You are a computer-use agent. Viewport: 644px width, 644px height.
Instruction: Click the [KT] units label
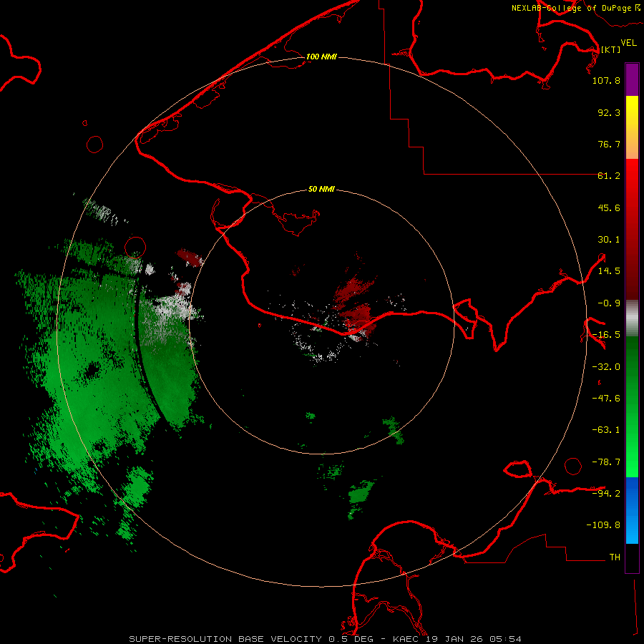pos(610,49)
